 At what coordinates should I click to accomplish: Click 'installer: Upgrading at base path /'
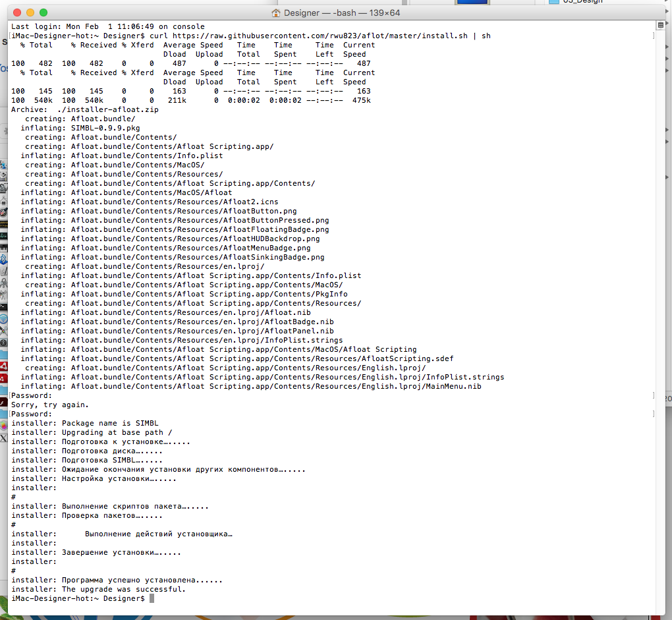tap(92, 433)
